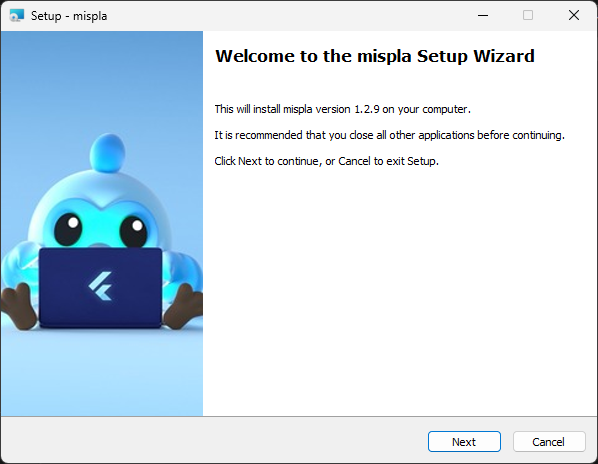
Task: Click the Next button
Action: 464,442
